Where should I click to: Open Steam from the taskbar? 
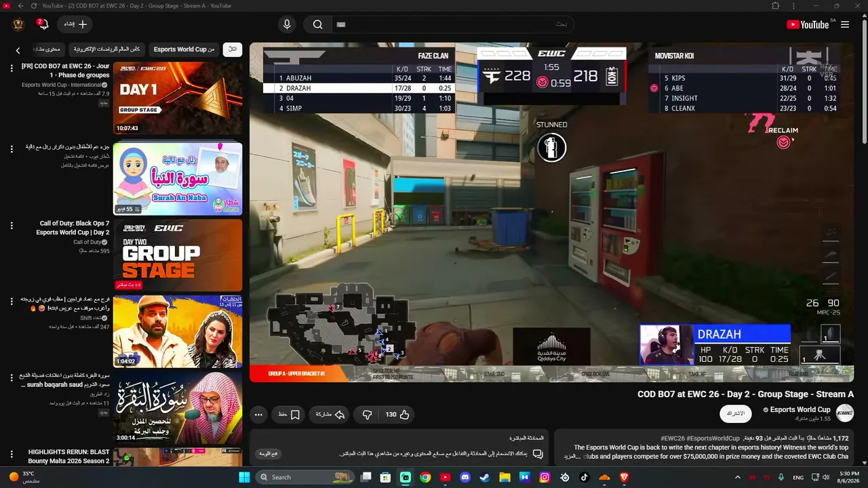tap(484, 477)
